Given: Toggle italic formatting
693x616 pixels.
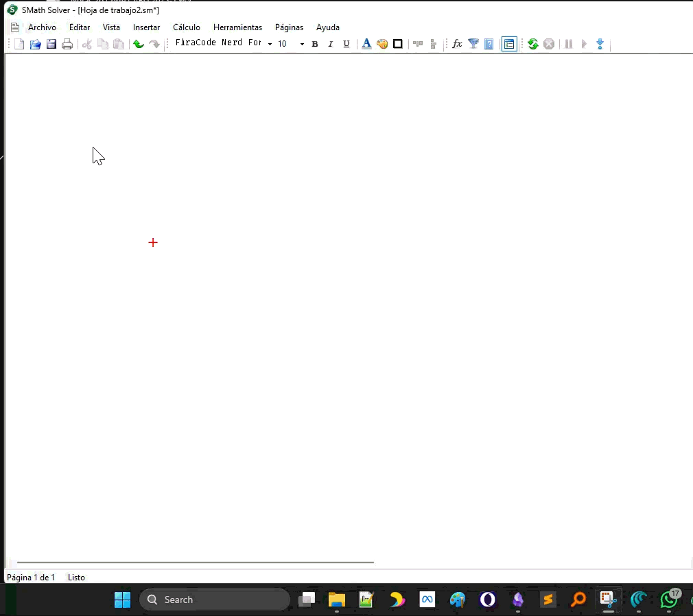Looking at the screenshot, I should click(330, 44).
